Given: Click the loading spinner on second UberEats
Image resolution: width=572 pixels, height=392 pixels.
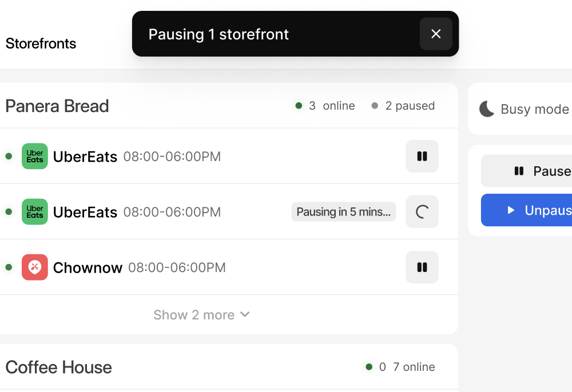Looking at the screenshot, I should click(x=422, y=211).
